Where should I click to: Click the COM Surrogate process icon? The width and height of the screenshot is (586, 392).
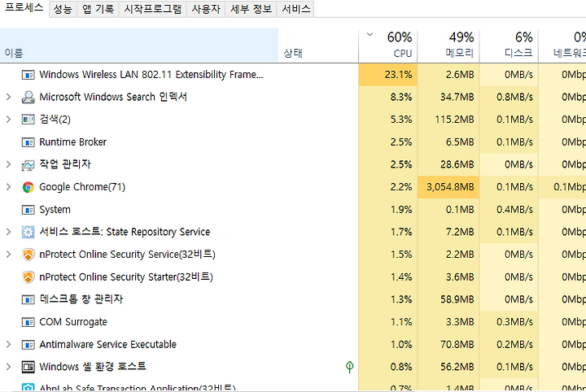(x=28, y=322)
